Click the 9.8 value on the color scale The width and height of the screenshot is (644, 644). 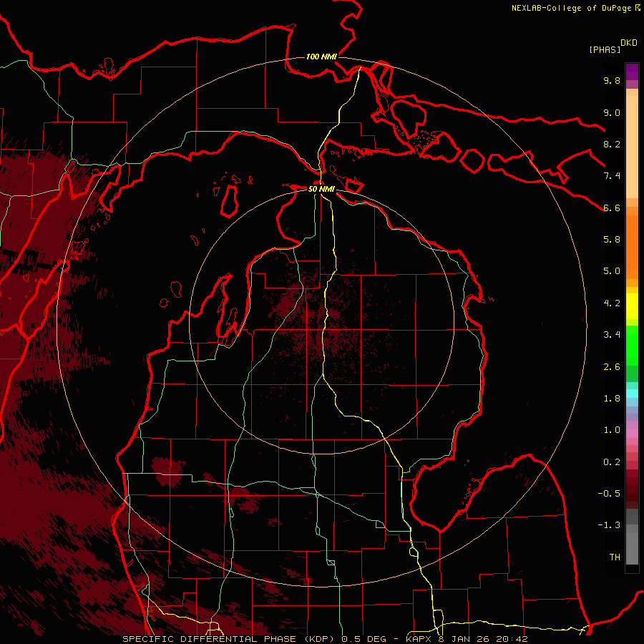click(612, 80)
